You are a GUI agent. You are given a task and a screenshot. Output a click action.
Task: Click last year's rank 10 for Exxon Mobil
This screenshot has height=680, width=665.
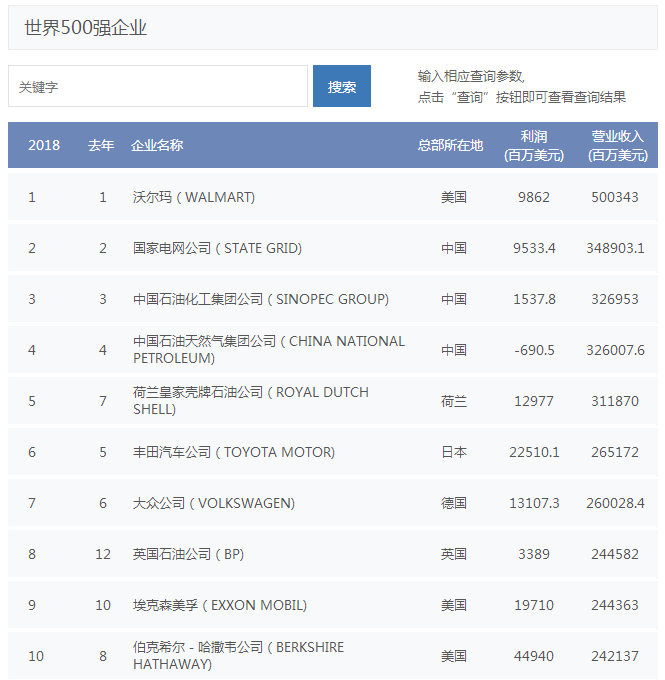point(103,605)
